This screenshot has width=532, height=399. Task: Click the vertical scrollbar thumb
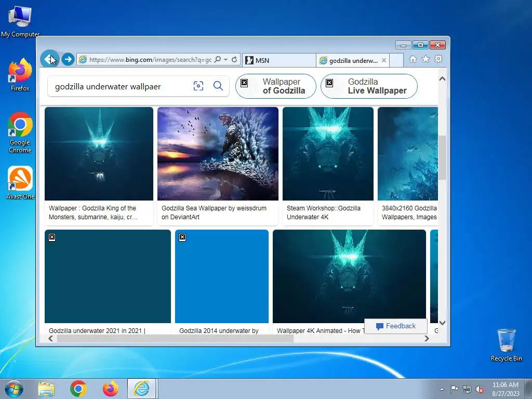442,157
